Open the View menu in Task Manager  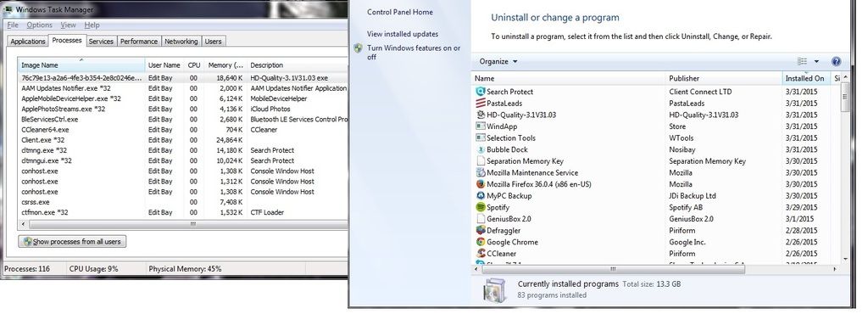click(68, 25)
